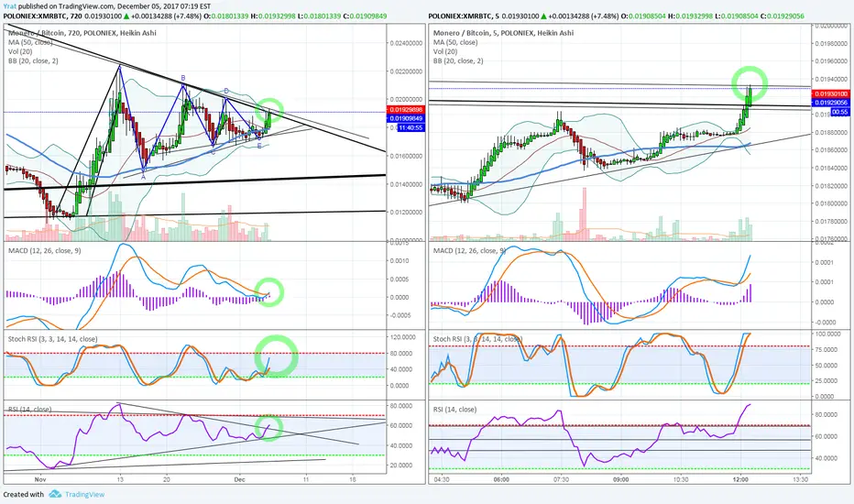Click the 11:40:55 candle countdown tag
Viewport: 854px width, 504px height.
coord(411,127)
